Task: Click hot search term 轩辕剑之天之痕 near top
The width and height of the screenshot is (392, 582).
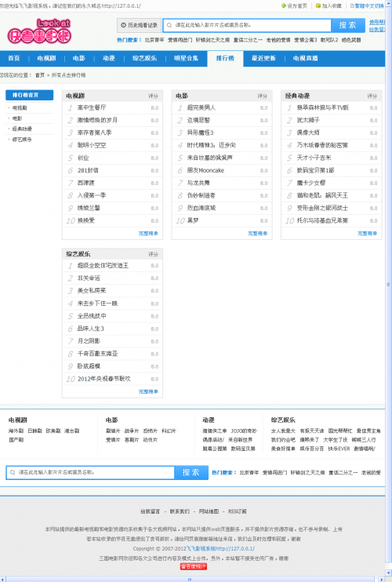Action: click(212, 40)
